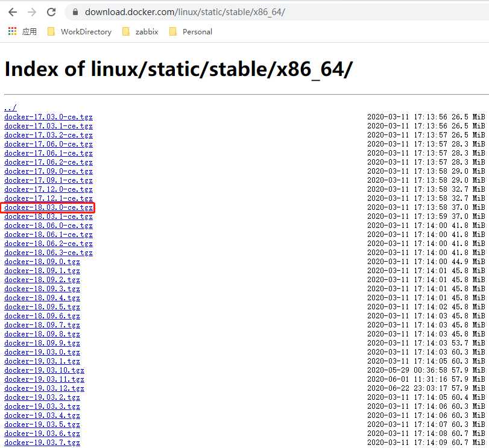489x448 pixels.
Task: Click the docker-18.03.1-ce.tgz link
Action: (x=48, y=216)
